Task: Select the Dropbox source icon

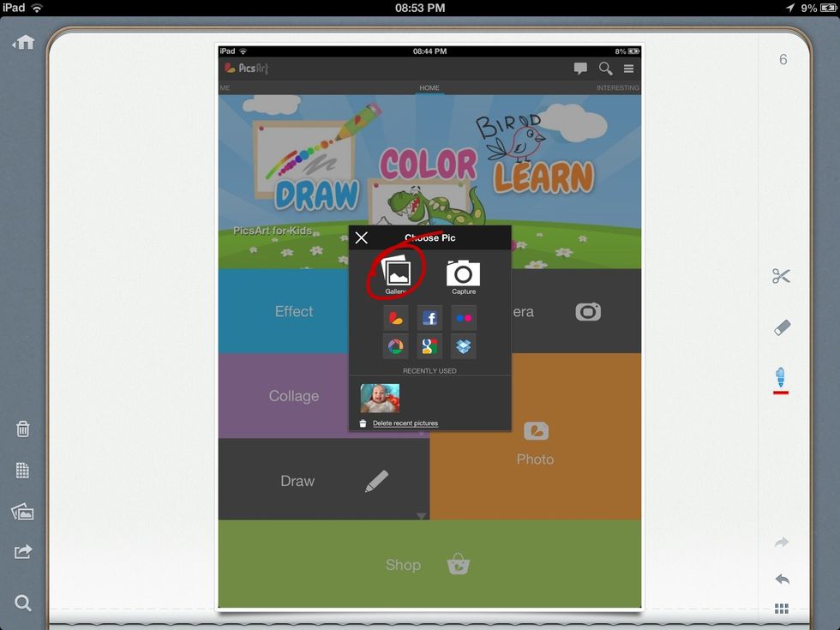Action: coord(464,346)
